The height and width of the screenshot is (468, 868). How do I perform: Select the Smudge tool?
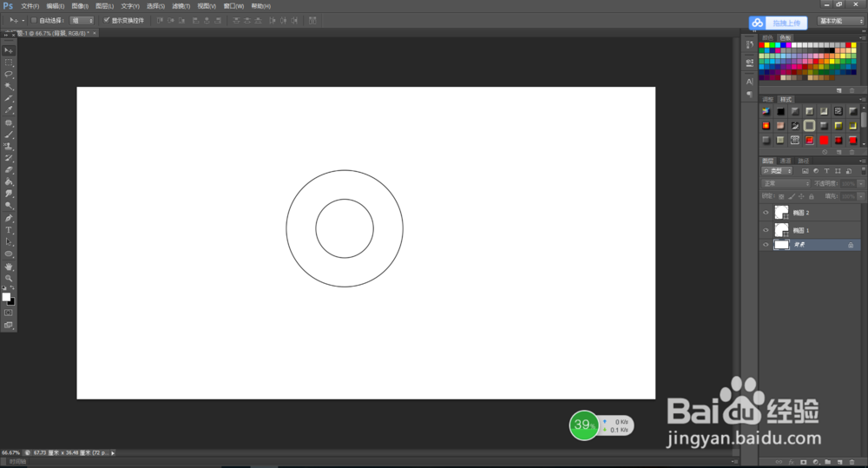tap(9, 194)
